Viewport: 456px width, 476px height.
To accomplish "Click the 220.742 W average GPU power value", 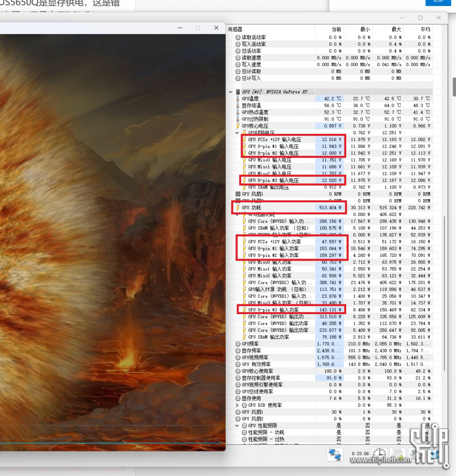I will 419,208.
